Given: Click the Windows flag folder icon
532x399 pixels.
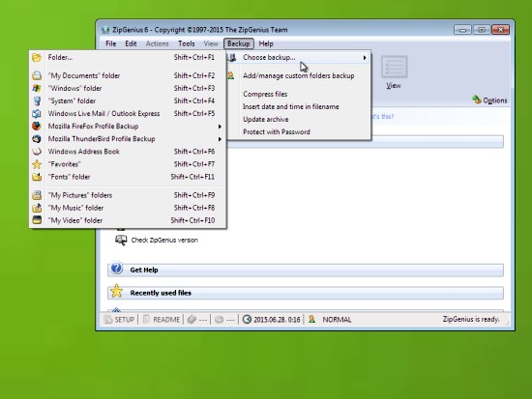Looking at the screenshot, I should pyautogui.click(x=37, y=88).
